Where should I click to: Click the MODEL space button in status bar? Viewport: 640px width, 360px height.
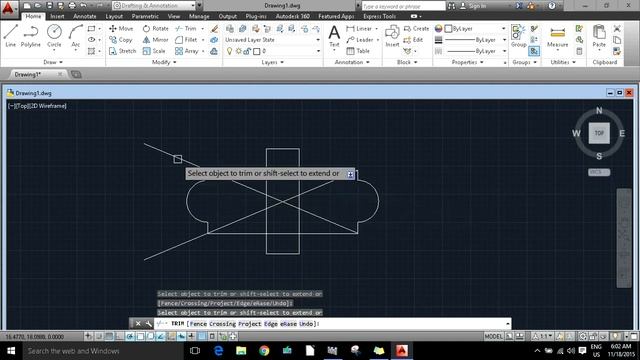point(493,336)
